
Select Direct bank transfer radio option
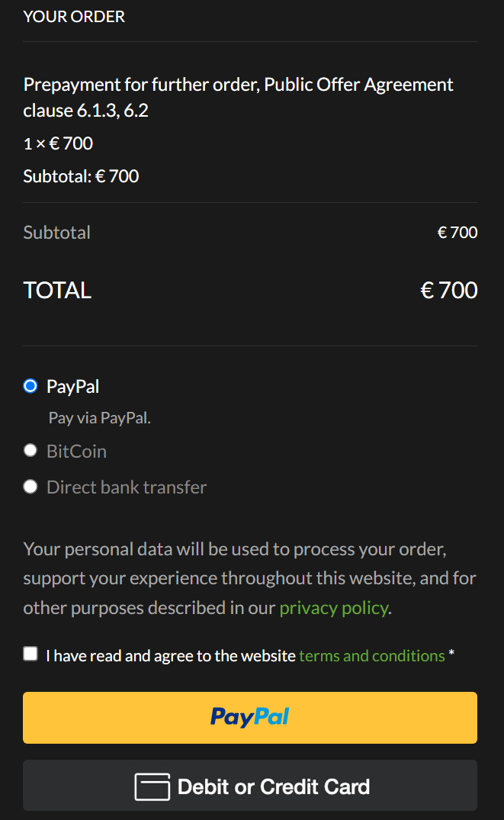[30, 487]
